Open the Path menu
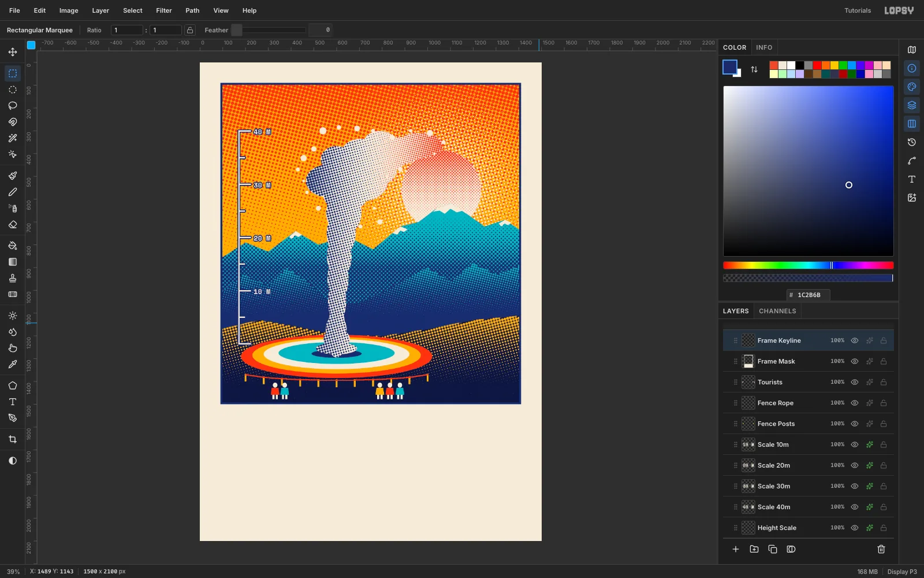 (x=192, y=10)
